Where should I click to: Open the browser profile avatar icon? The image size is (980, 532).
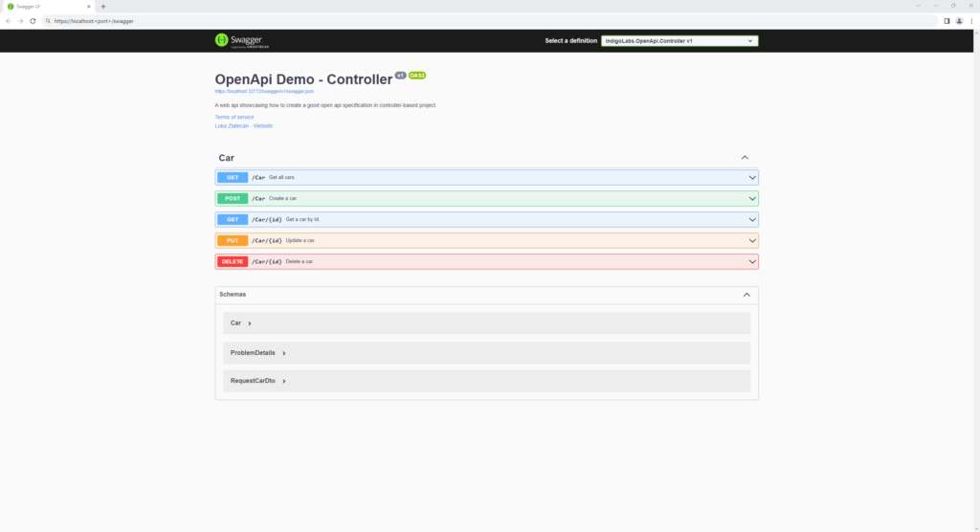[x=959, y=20]
